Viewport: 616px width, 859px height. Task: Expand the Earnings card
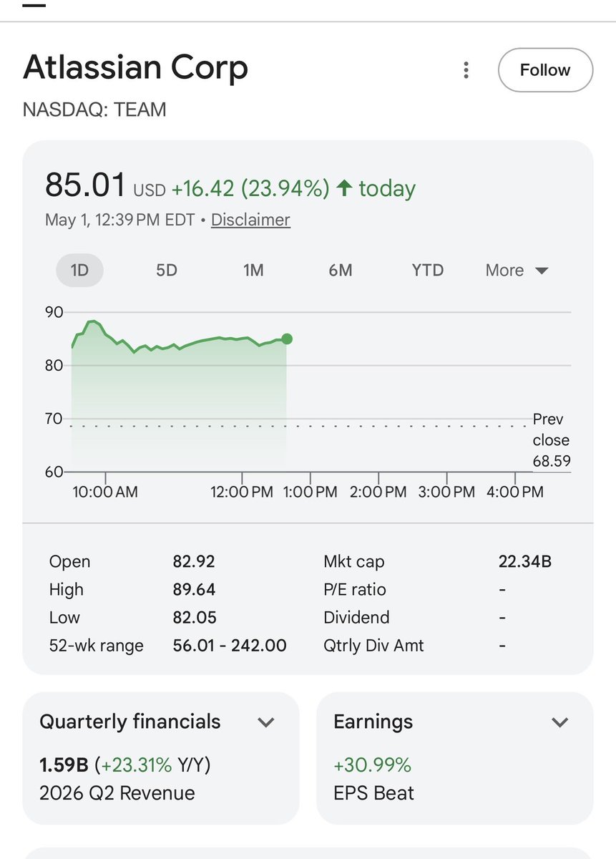click(x=560, y=722)
